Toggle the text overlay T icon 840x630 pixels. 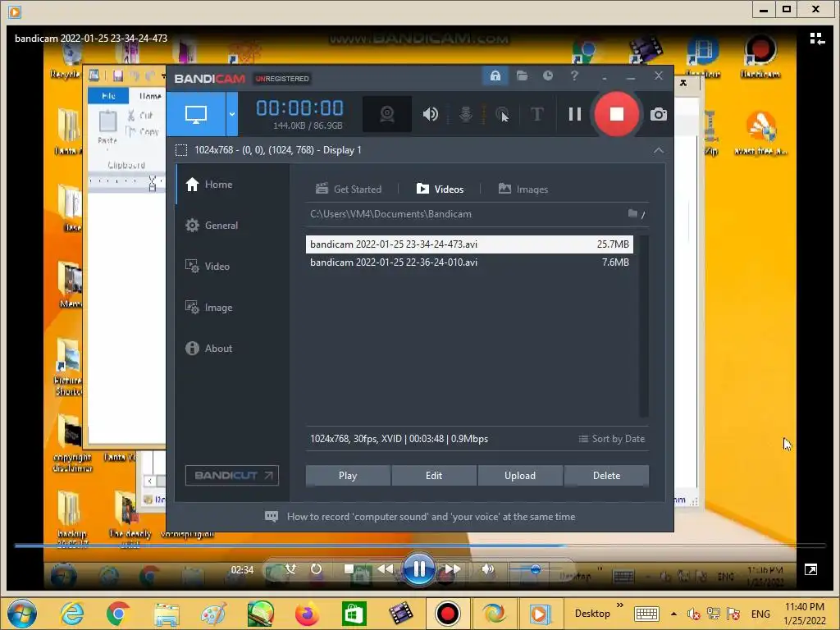coord(536,113)
